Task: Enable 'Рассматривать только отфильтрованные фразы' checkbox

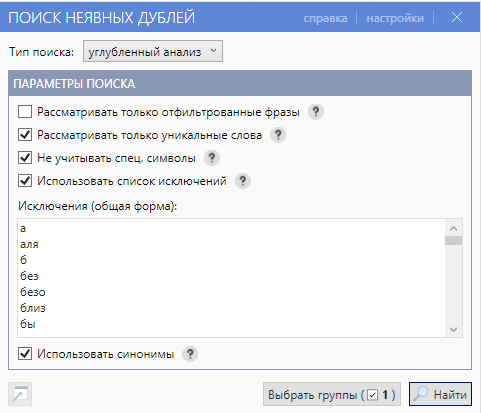Action: point(25,112)
